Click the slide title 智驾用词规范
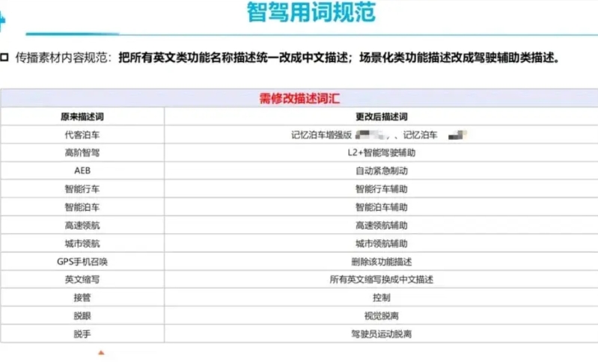 311,12
